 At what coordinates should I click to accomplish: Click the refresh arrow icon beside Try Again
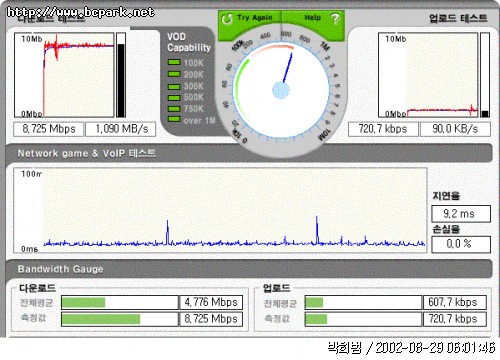point(227,19)
